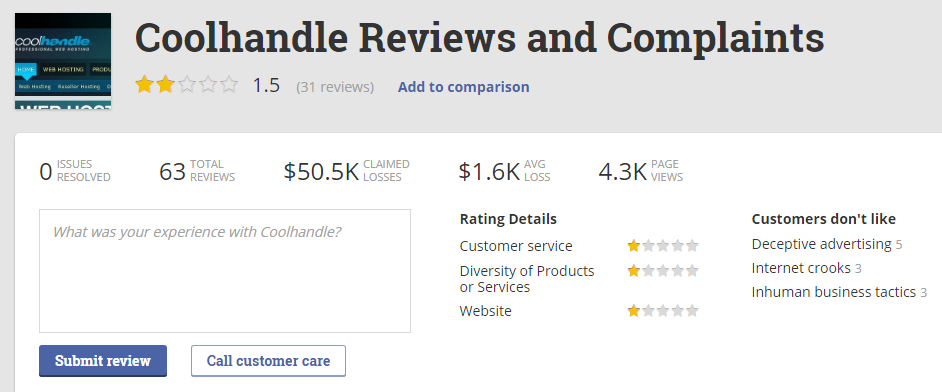
Task: Click the Customer service star rating
Action: [663, 246]
